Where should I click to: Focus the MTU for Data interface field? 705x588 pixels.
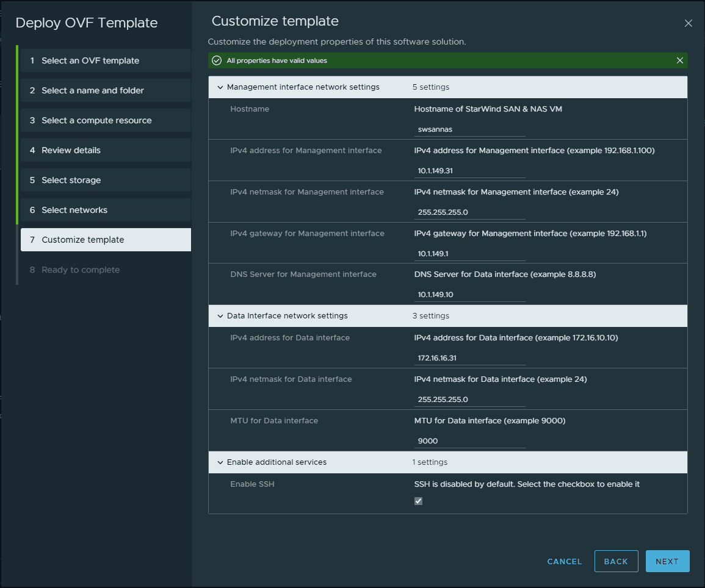469,441
